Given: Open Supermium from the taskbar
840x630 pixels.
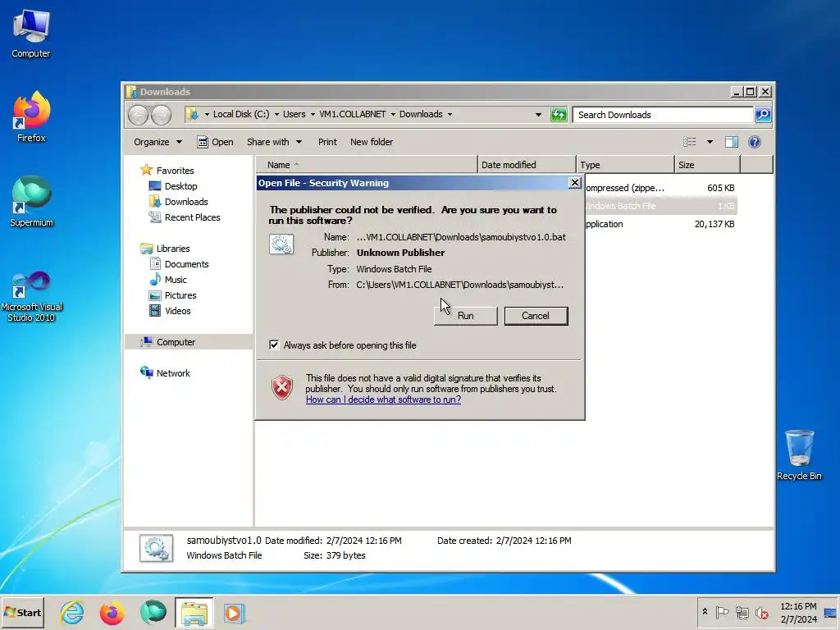Looking at the screenshot, I should [x=153, y=612].
